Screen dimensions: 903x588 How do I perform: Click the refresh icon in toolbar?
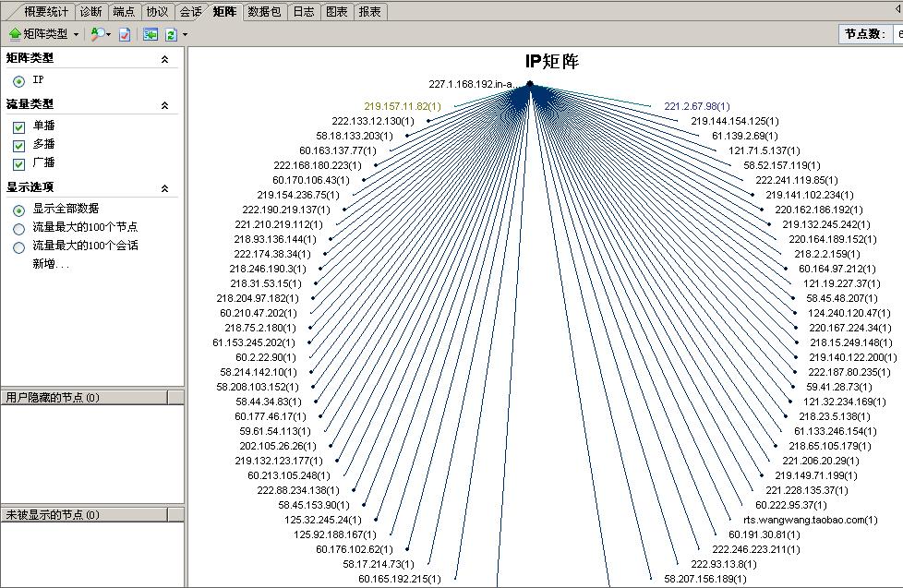coord(171,34)
